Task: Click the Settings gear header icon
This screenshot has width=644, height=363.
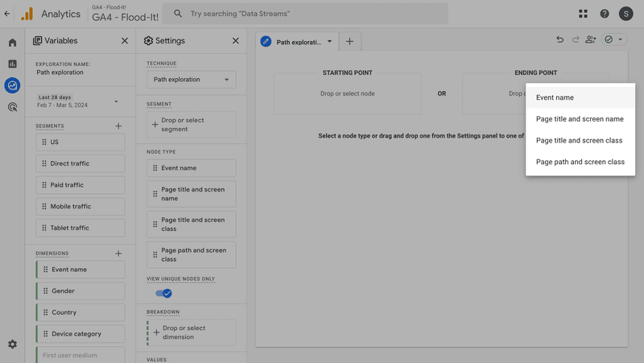Action: click(x=148, y=41)
